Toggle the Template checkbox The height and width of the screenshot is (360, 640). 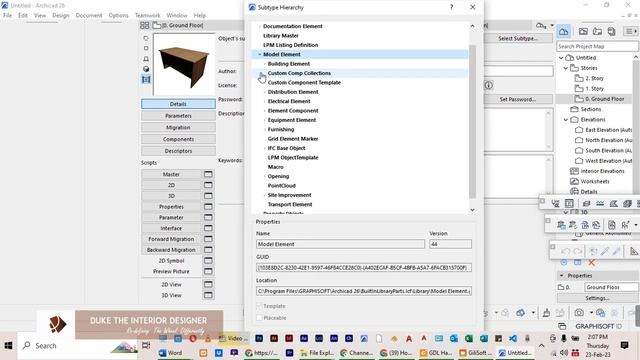click(x=259, y=306)
